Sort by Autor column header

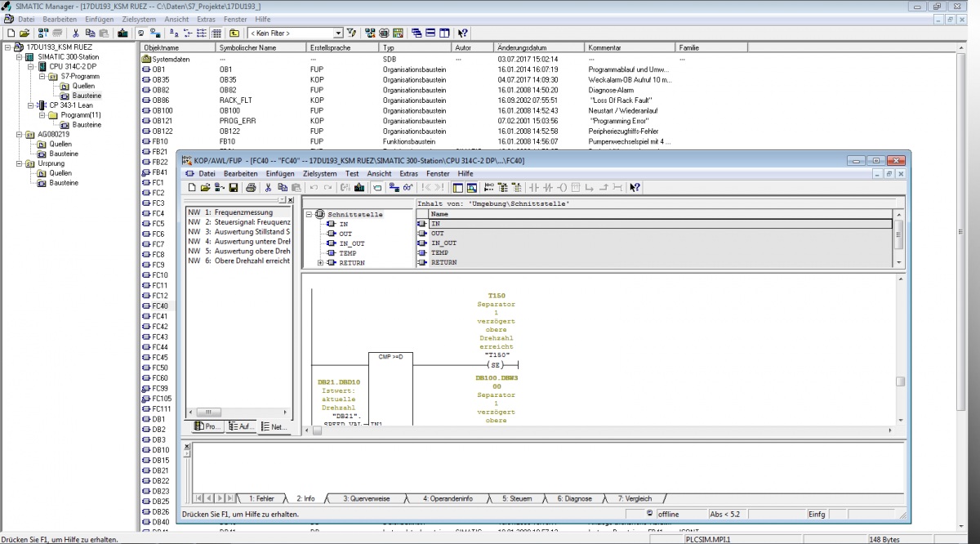point(474,48)
